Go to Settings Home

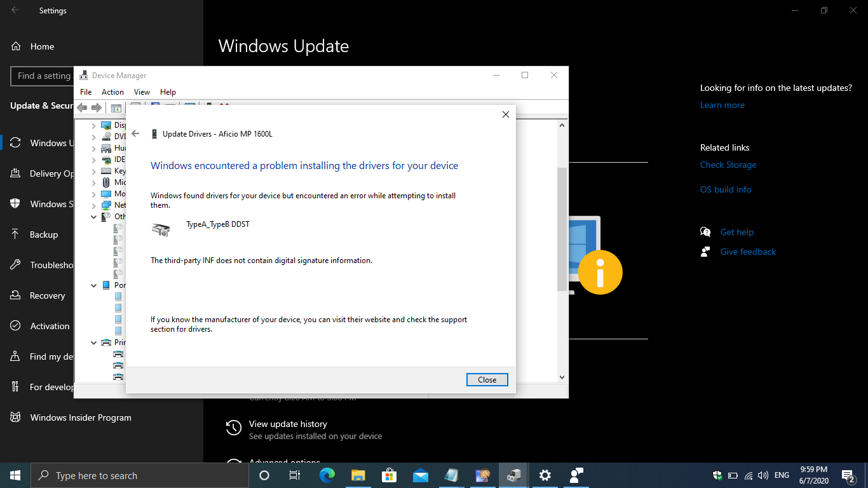[42, 46]
